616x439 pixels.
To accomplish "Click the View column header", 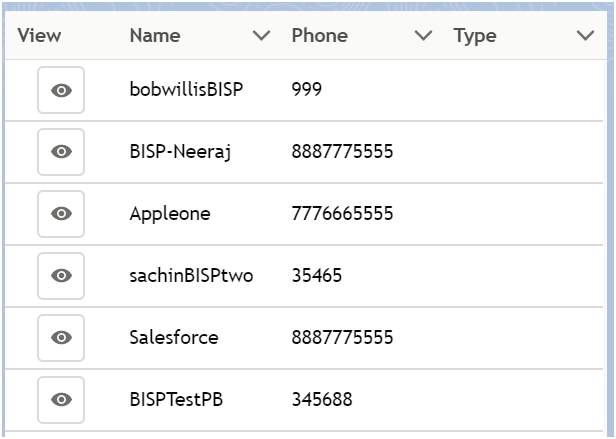I will coord(39,35).
